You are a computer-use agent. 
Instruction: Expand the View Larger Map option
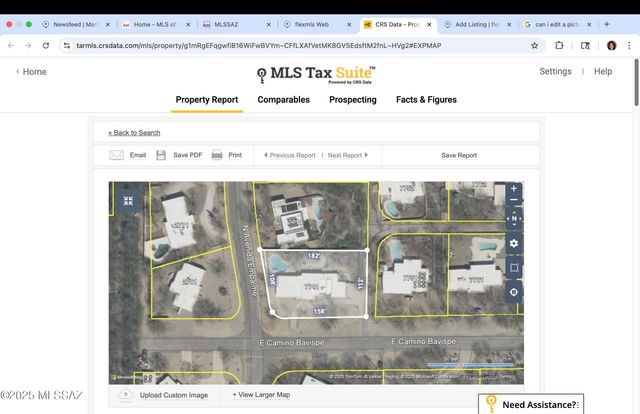(x=261, y=395)
